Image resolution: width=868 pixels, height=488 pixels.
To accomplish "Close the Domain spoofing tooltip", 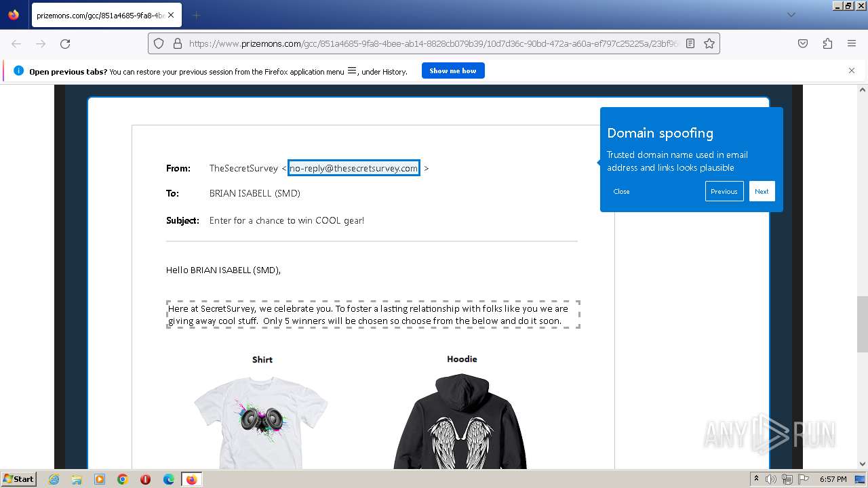I will point(621,191).
